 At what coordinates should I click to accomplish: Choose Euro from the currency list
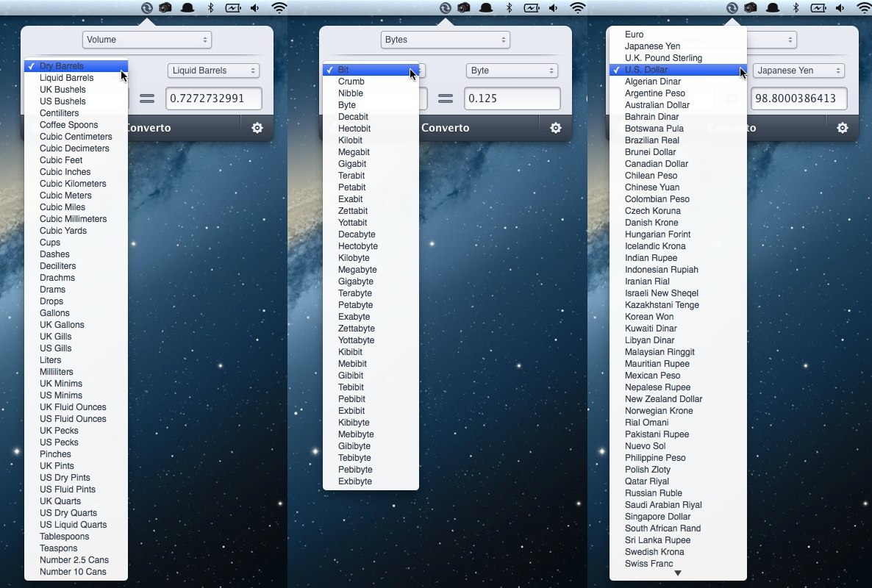point(678,35)
